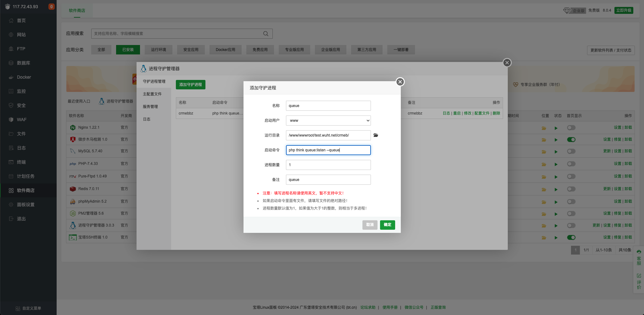This screenshot has height=315, width=644.
Task: Open the Redis 7.0.11 folder location icon
Action: click(544, 189)
